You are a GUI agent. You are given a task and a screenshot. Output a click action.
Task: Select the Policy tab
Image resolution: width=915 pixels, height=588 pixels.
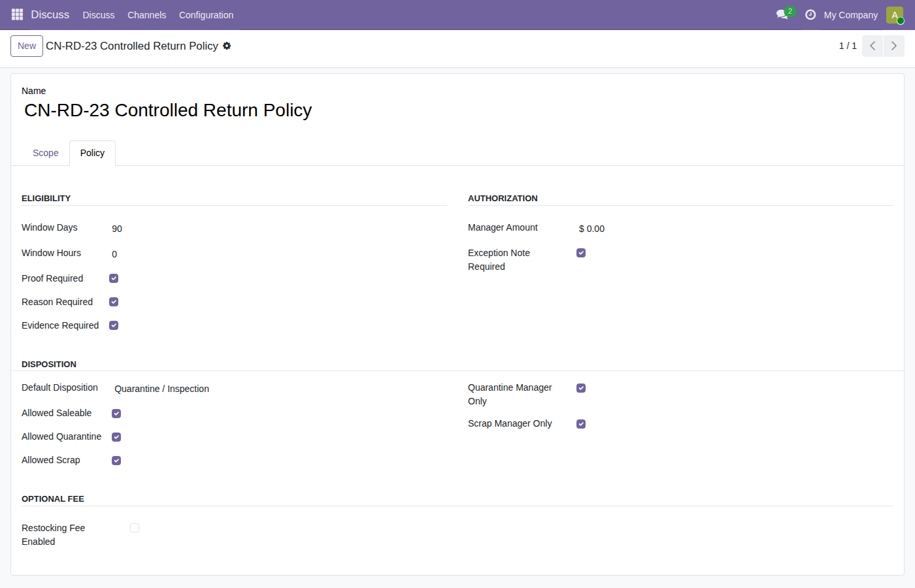click(92, 153)
